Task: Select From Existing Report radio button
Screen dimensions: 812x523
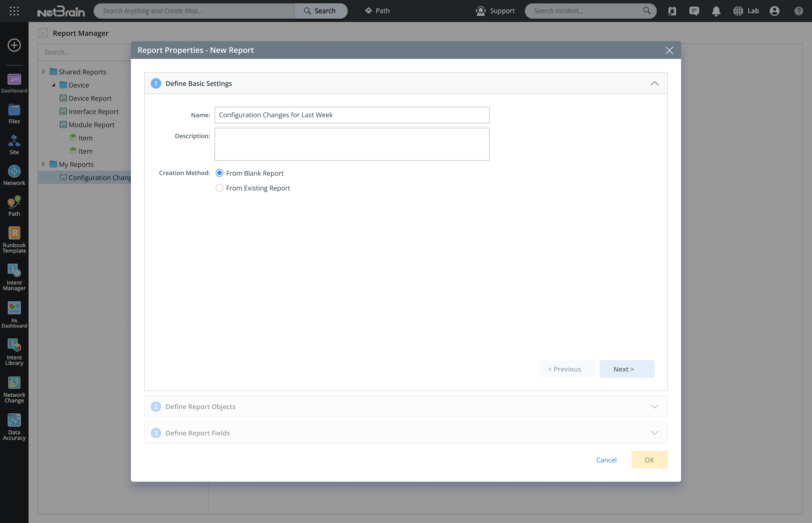Action: pos(220,188)
